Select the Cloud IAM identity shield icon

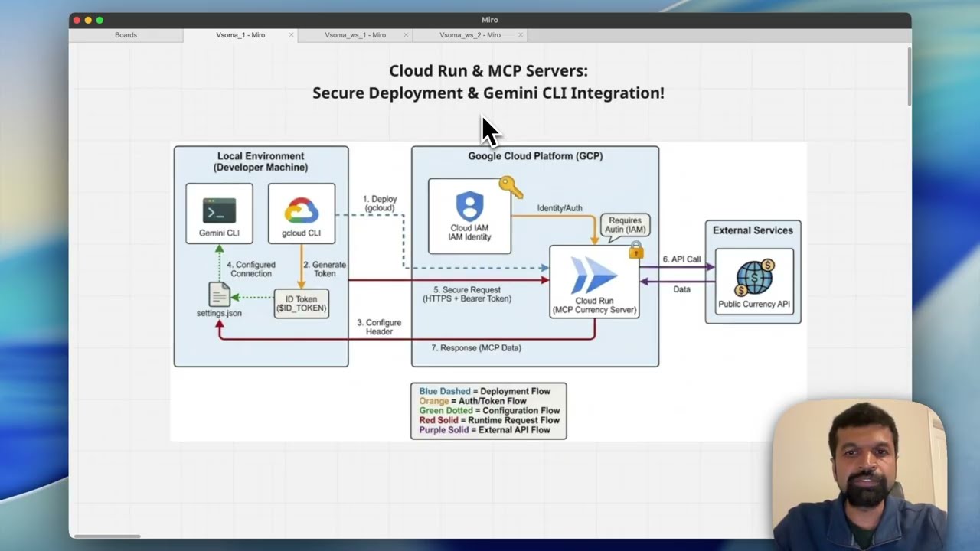click(469, 206)
